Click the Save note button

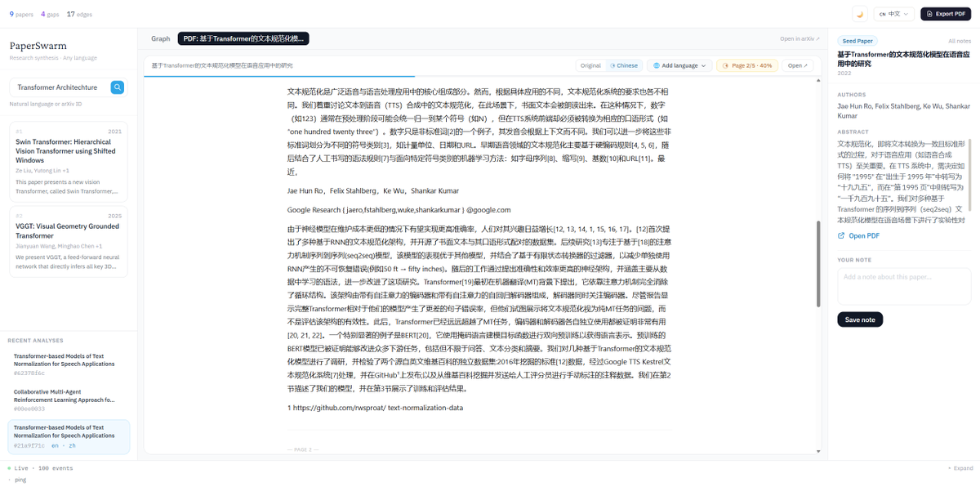click(x=860, y=319)
